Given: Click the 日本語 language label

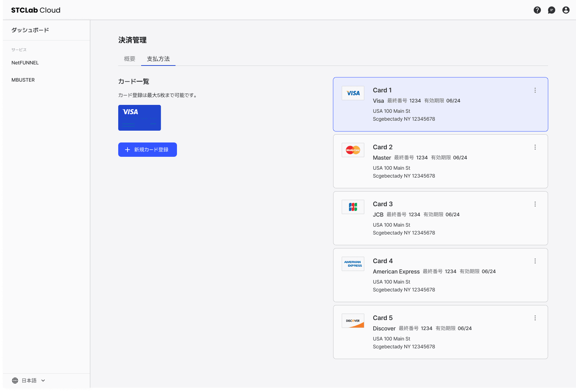Looking at the screenshot, I should pos(29,381).
